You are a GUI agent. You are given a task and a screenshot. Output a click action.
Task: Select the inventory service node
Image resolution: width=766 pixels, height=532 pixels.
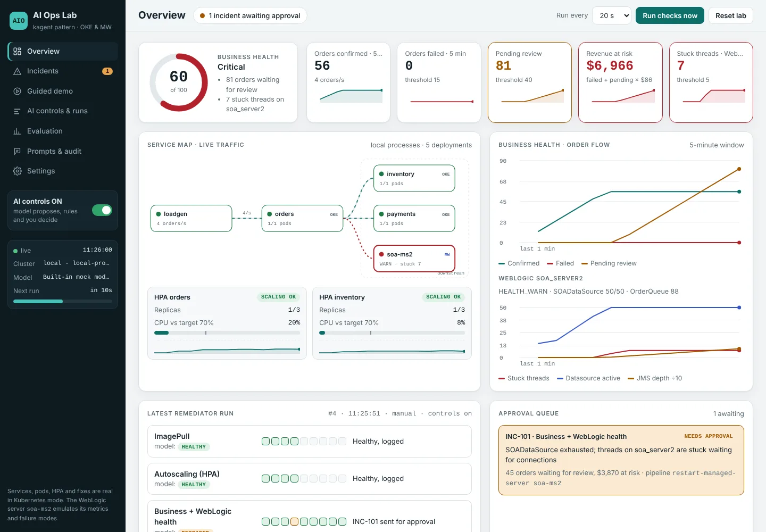click(414, 178)
